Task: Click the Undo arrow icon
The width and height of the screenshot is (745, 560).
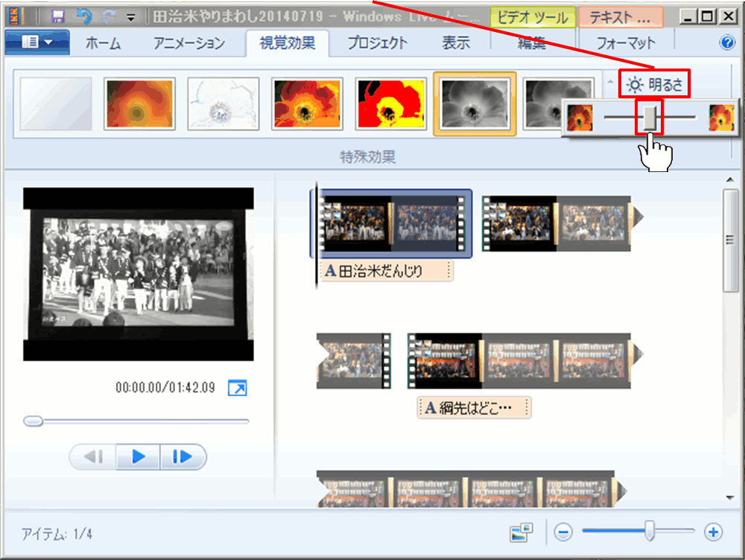Action: [x=83, y=16]
